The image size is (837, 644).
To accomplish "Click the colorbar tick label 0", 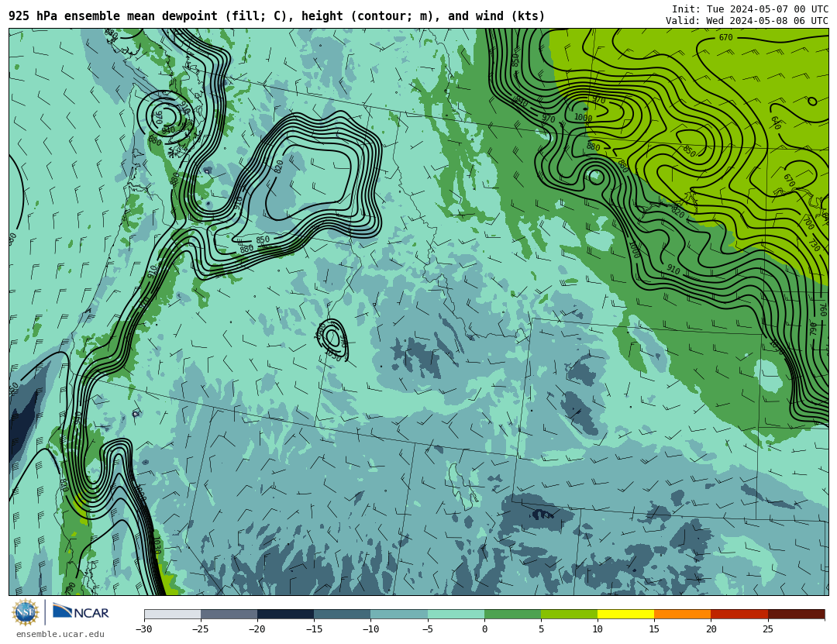I will (484, 629).
